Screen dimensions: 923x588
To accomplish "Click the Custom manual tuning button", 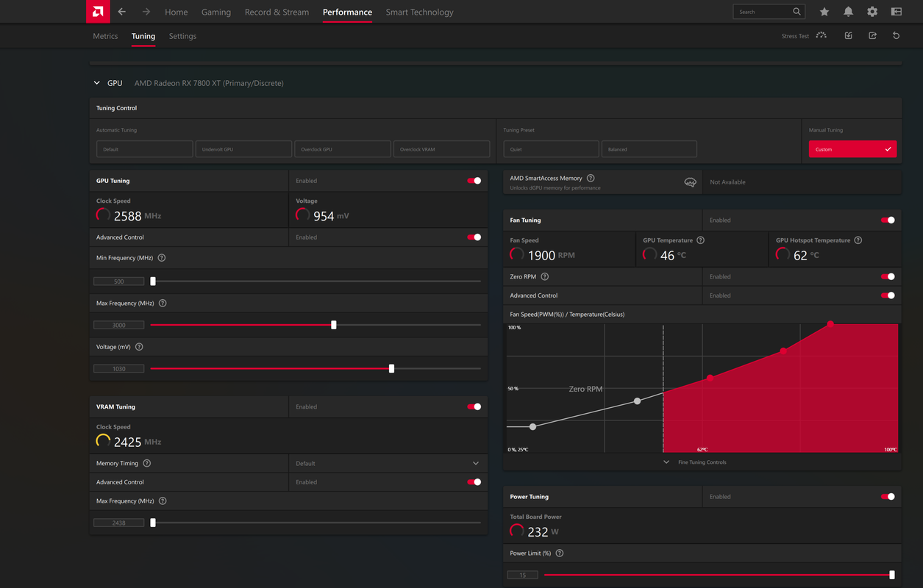I will coord(852,149).
